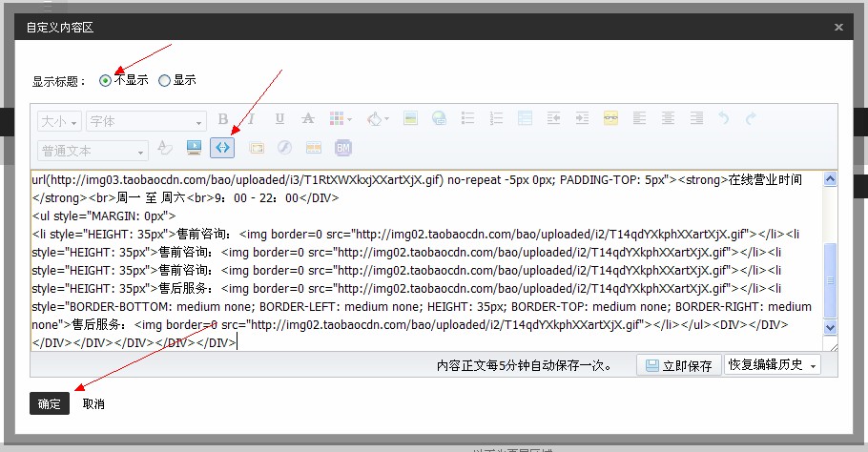Image resolution: width=868 pixels, height=452 pixels.
Task: Toggle the HTML source code view icon
Action: (x=222, y=148)
